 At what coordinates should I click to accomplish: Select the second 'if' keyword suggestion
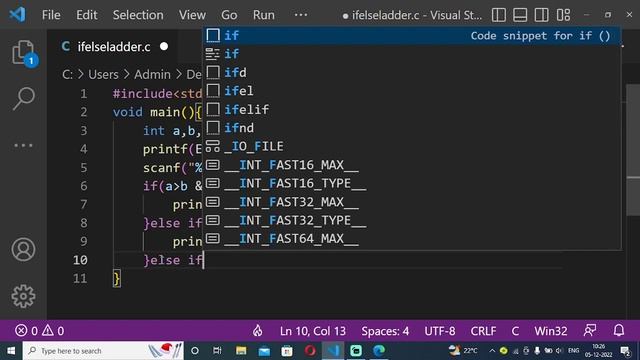click(x=412, y=54)
